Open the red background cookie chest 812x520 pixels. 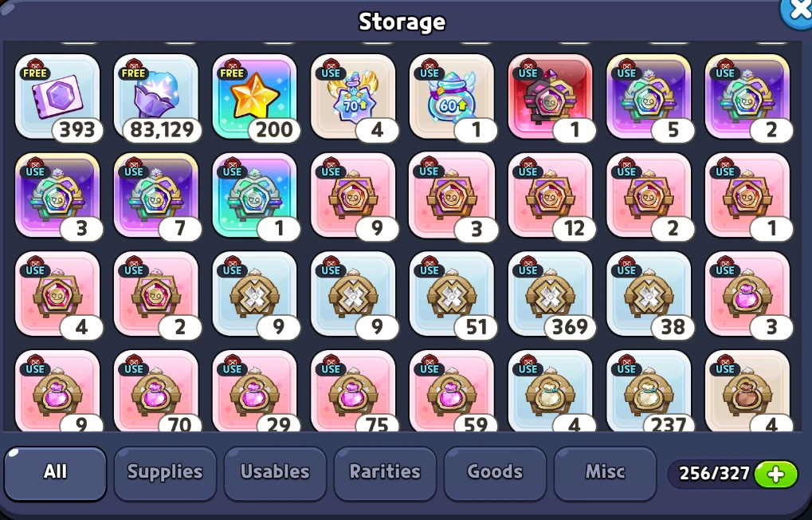tap(550, 97)
